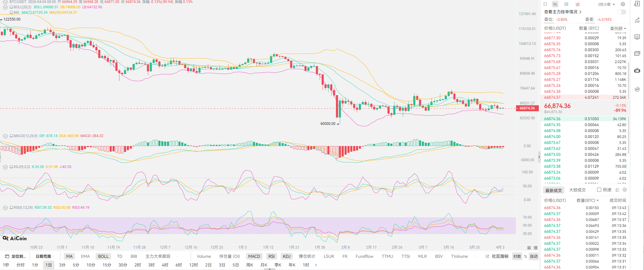Open 社区指标 community indicators
This screenshot has height=270, width=644.
(497, 256)
